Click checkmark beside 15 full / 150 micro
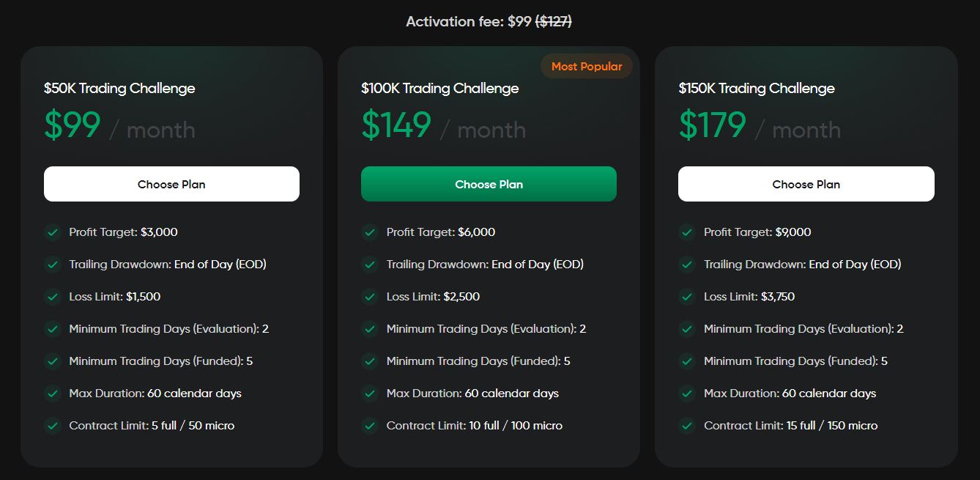980x480 pixels. 687,426
